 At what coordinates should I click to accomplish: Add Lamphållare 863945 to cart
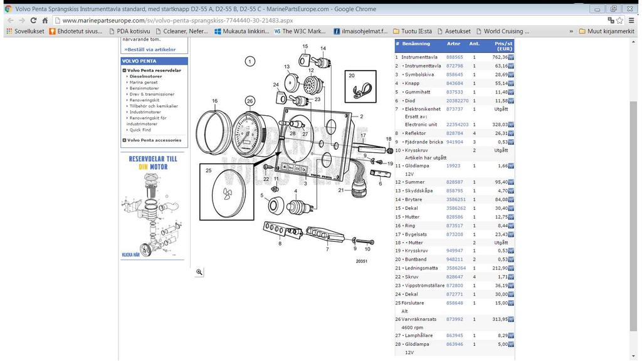(511, 336)
